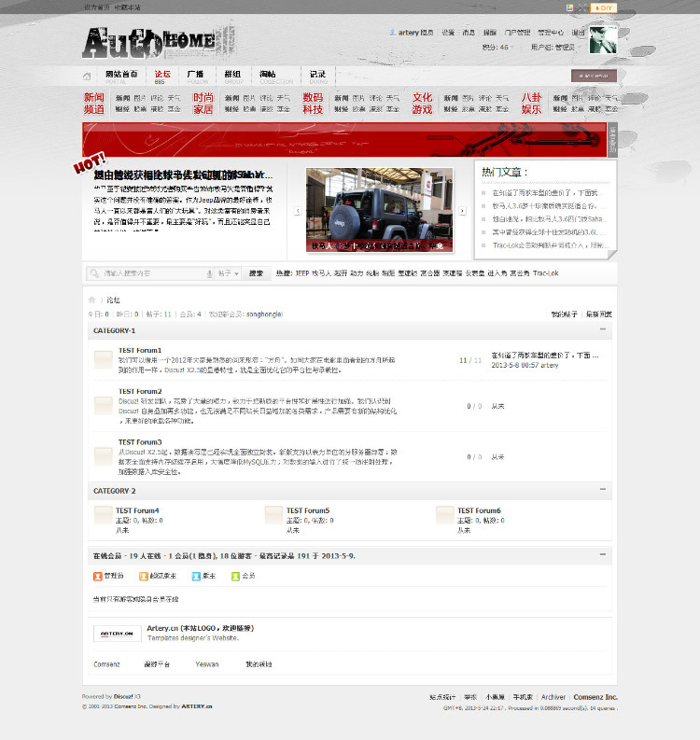The height and width of the screenshot is (740, 700).
Task: Search the hot keyword JEEP
Action: click(x=302, y=273)
